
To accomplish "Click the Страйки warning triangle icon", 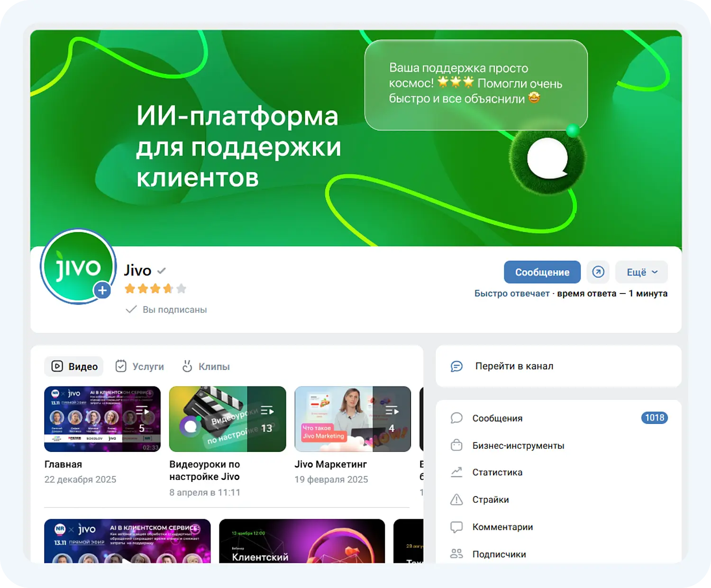I will coord(456,499).
